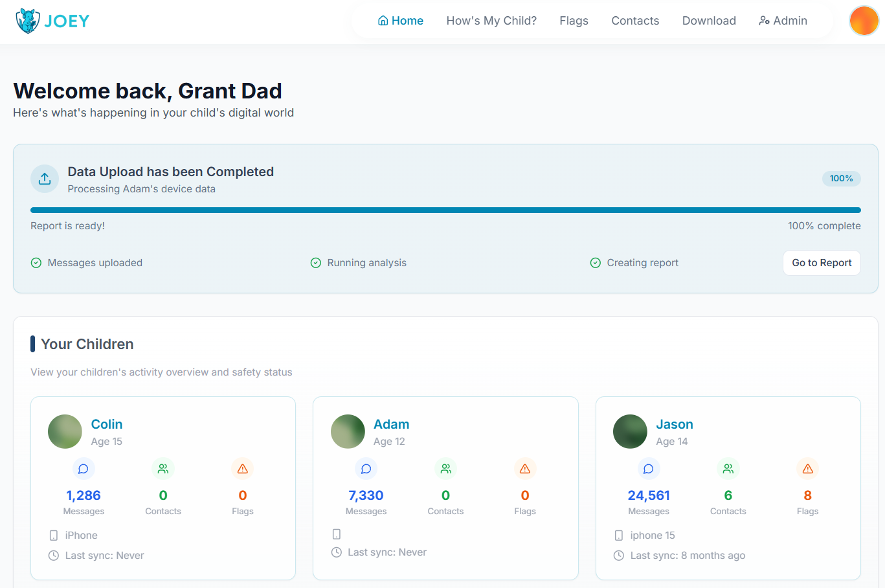Go to the Flags menu item
Screen dimensions: 885x588
coord(574,21)
